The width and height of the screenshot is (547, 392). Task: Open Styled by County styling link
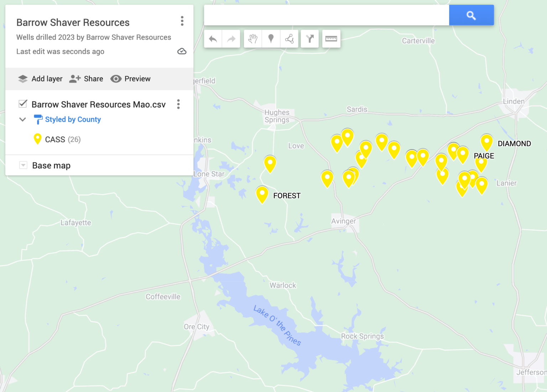(73, 120)
